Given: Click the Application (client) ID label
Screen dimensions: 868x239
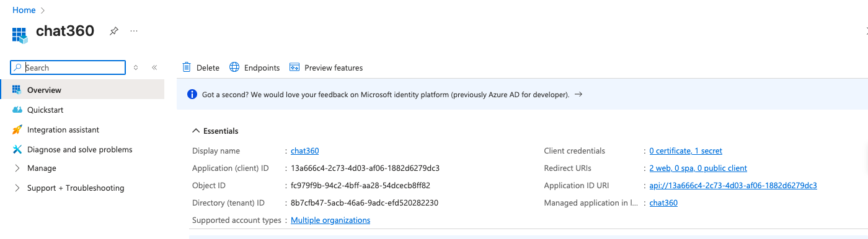Looking at the screenshot, I should (231, 168).
